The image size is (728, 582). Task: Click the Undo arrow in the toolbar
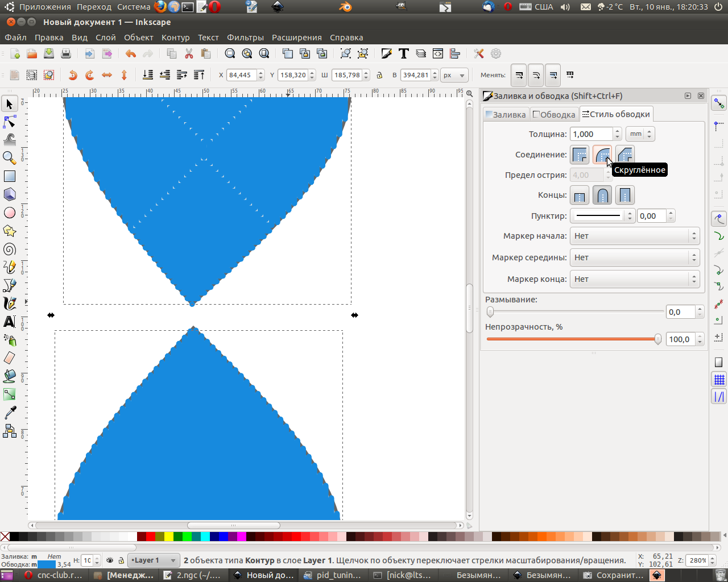(x=131, y=53)
